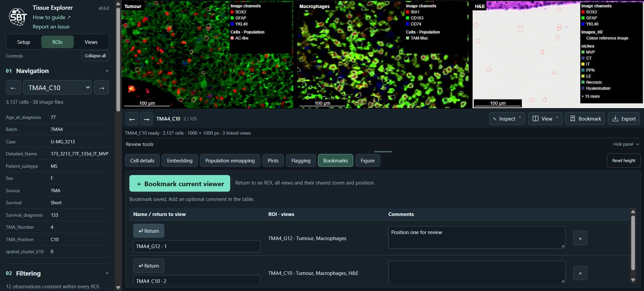This screenshot has width=644, height=291.
Task: Open the View layout dropdown
Action: [545, 119]
